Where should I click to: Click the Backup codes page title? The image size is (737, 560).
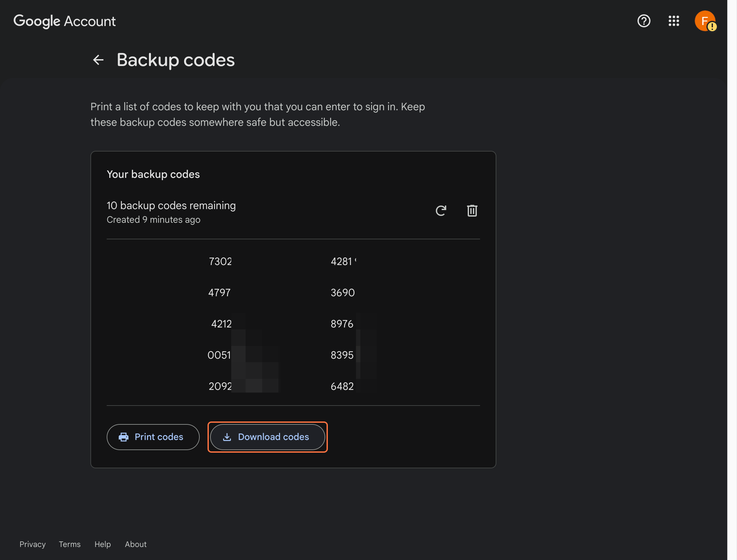(176, 60)
